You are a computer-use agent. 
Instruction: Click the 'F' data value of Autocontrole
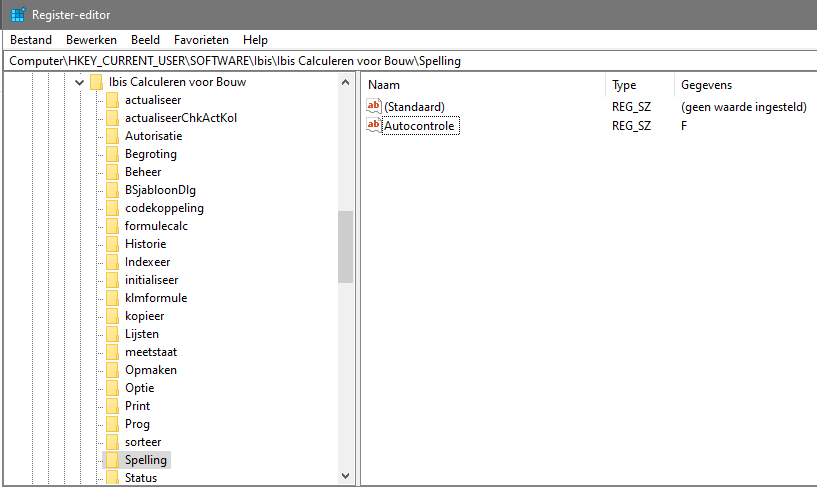click(684, 126)
